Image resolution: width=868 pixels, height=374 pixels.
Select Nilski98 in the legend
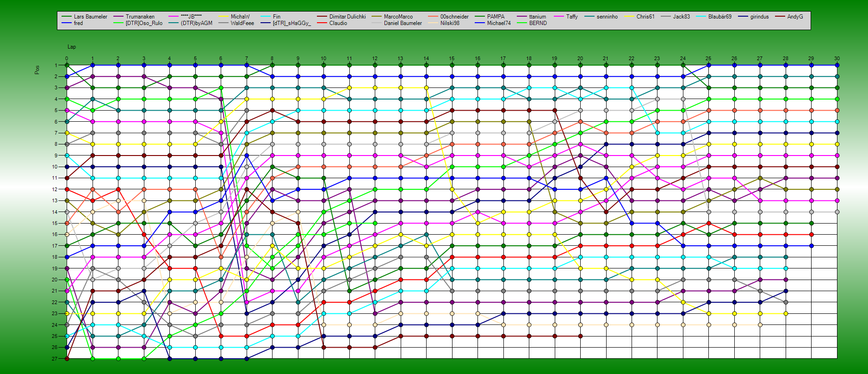tap(450, 23)
